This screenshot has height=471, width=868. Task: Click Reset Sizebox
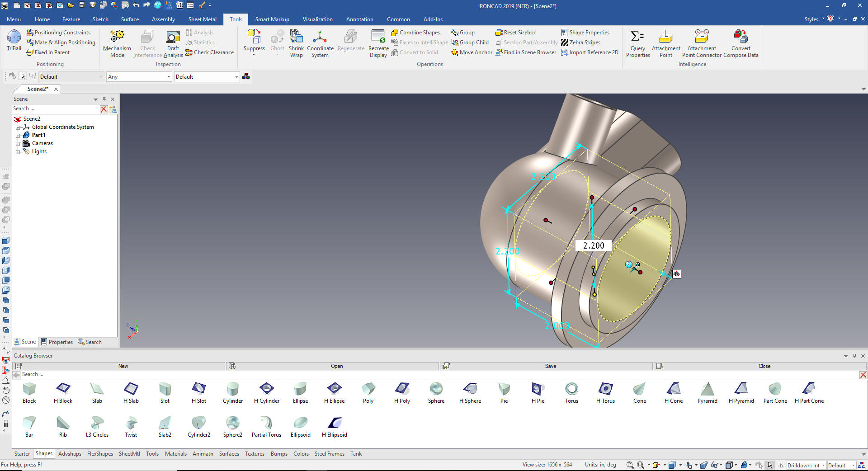pyautogui.click(x=516, y=33)
